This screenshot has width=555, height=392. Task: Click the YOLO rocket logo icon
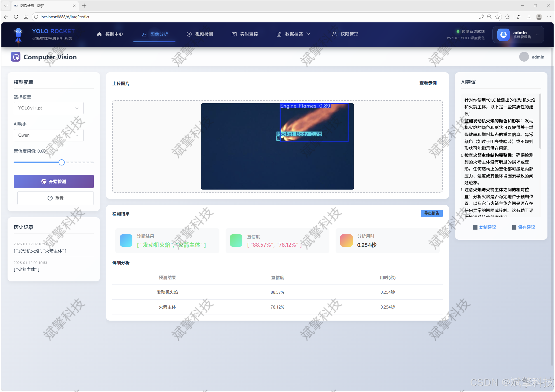coord(18,34)
